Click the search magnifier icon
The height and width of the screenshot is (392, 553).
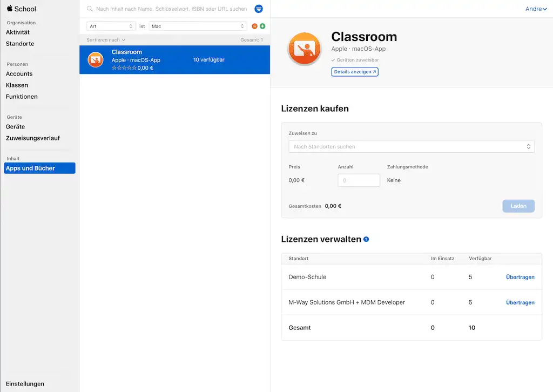tap(90, 9)
